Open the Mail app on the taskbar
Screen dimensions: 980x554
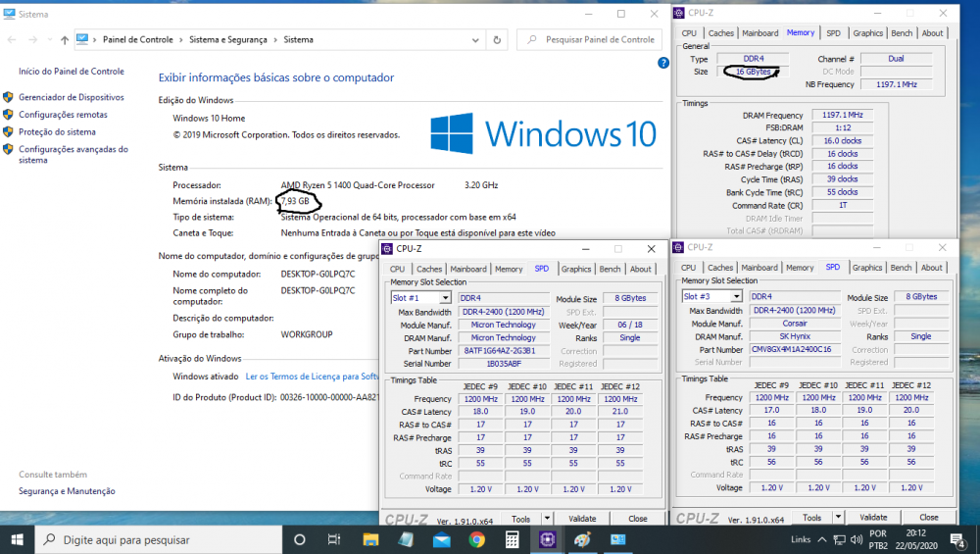click(441, 539)
